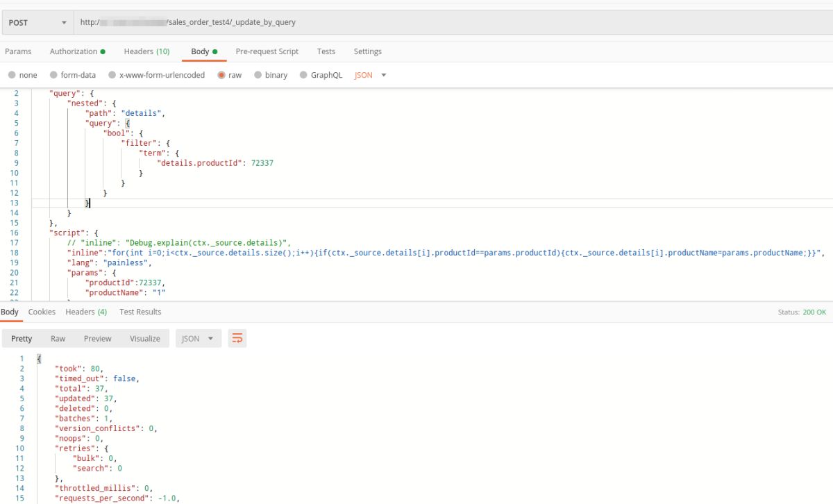Viewport: 833px width, 504px height.
Task: Select x-www-form-urlencoded body type
Action: tap(157, 75)
